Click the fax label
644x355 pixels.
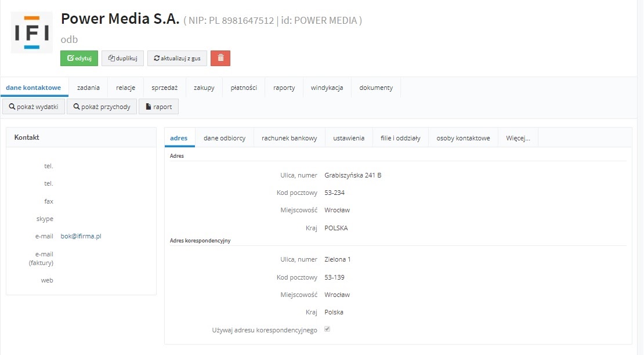(x=49, y=201)
